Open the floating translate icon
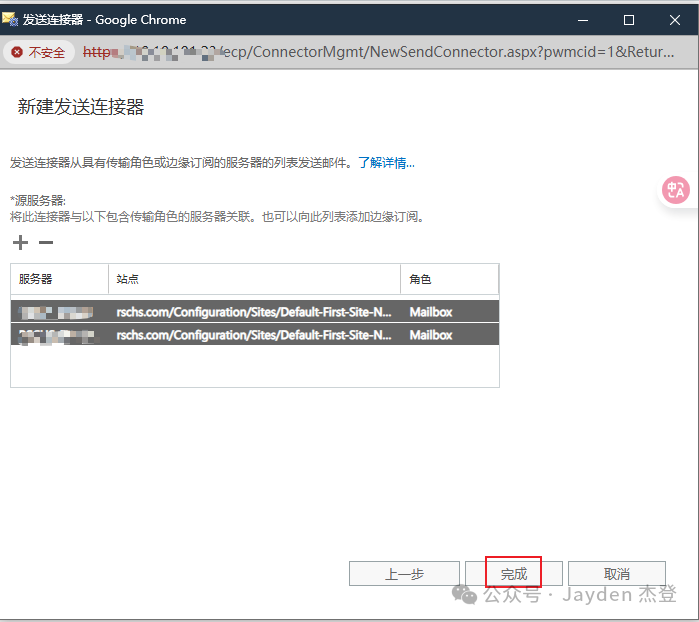The width and height of the screenshot is (699, 622). pyautogui.click(x=676, y=190)
